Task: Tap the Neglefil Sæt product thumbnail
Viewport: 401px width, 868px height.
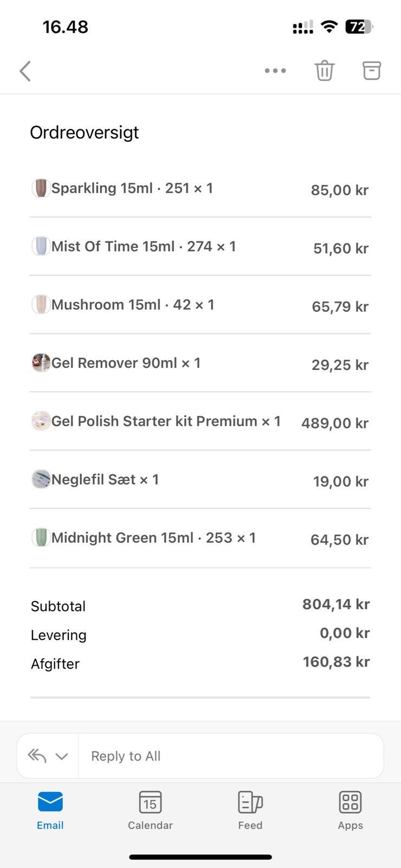Action: (41, 479)
